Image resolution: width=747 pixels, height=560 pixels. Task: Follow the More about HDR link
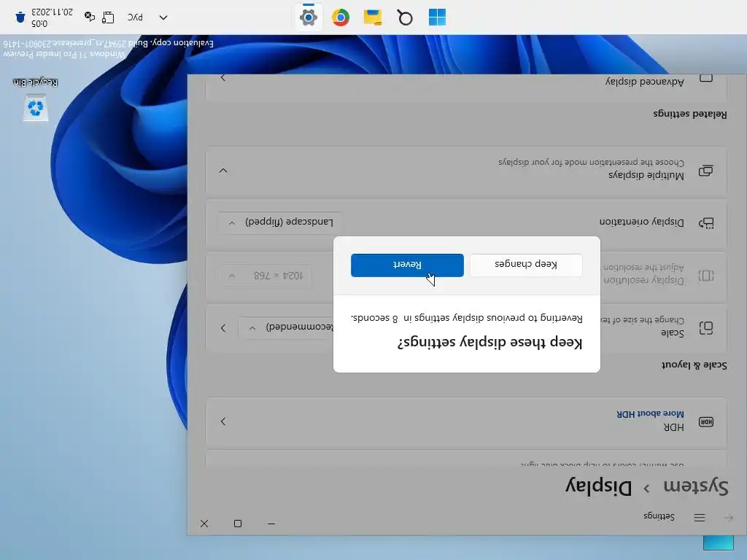coord(650,414)
